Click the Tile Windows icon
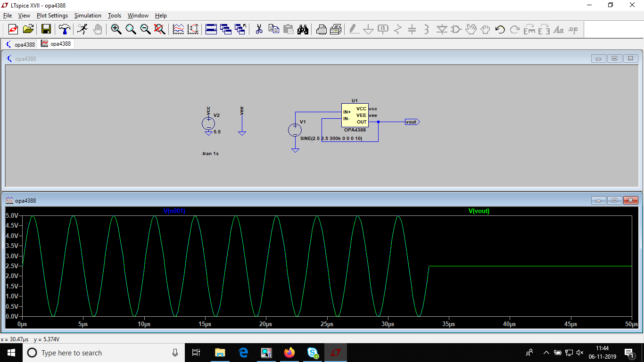This screenshot has height=362, width=644. pyautogui.click(x=211, y=29)
